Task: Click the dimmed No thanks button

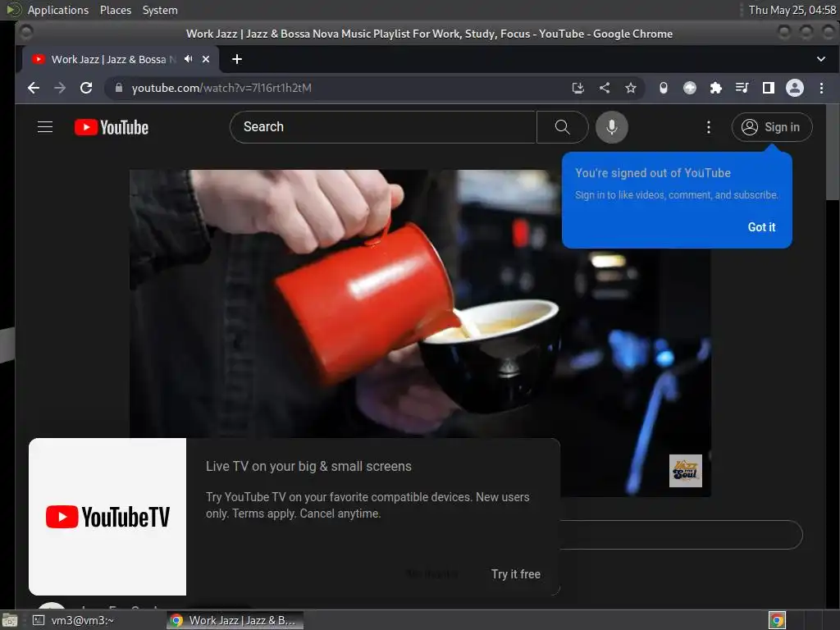Action: coord(431,574)
